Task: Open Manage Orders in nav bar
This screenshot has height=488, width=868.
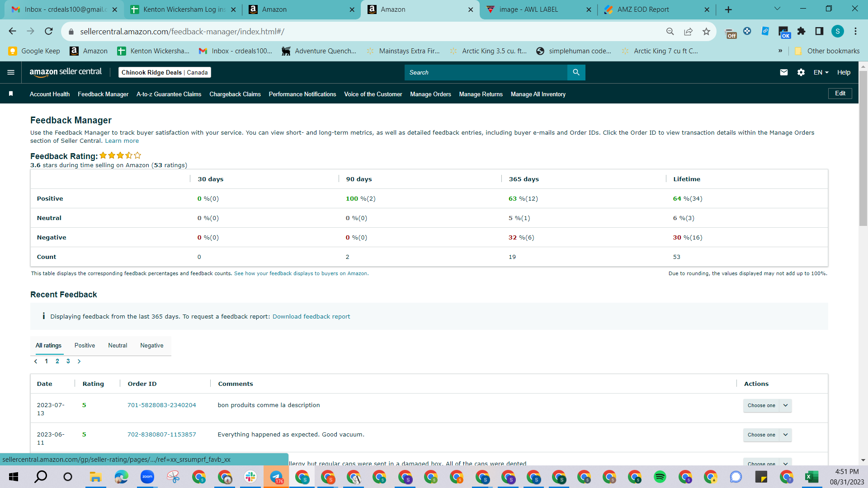Action: coord(430,94)
